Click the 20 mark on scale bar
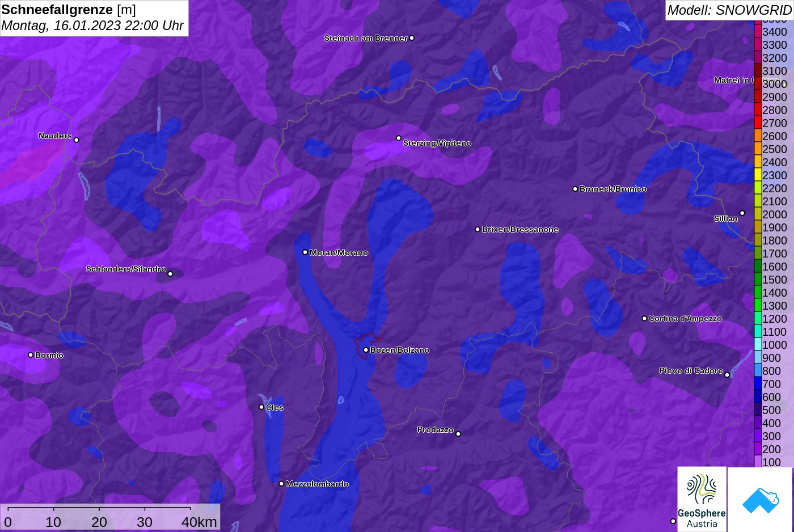794x532 pixels. [99, 522]
